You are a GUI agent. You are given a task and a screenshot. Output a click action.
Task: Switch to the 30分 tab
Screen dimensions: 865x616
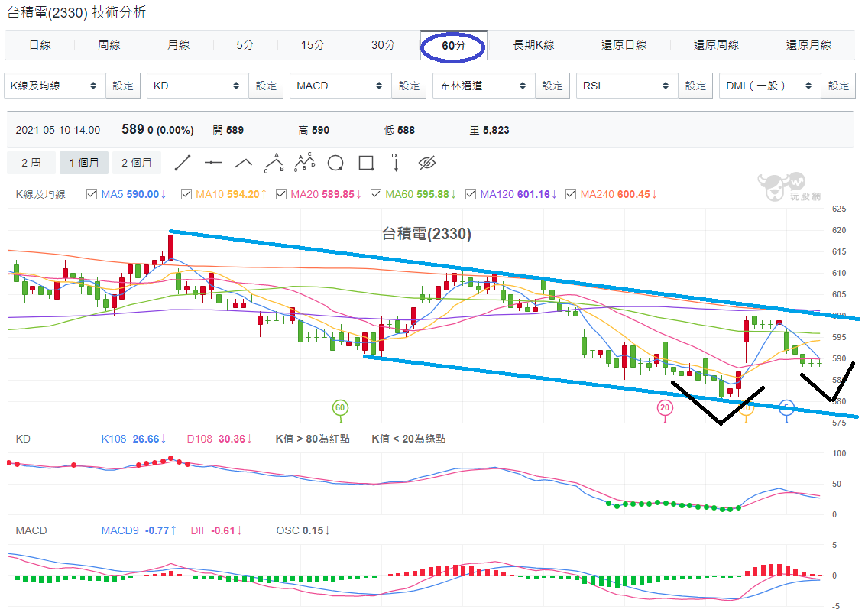(x=383, y=44)
